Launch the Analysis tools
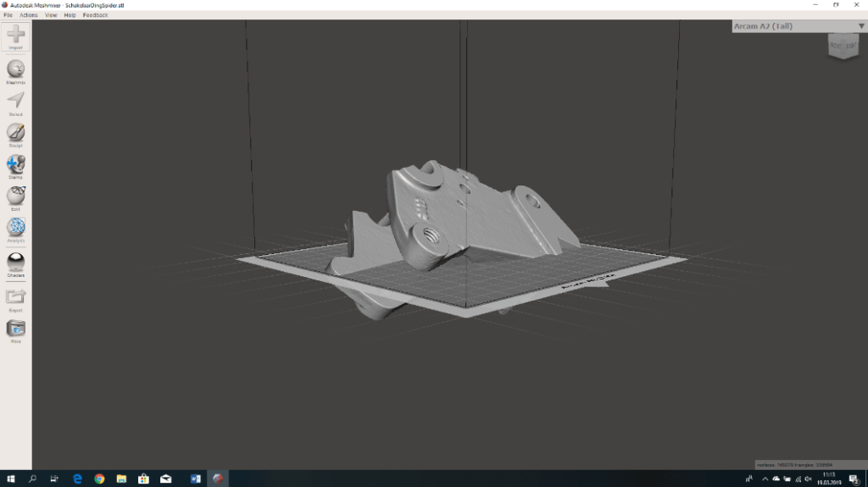 pos(15,228)
